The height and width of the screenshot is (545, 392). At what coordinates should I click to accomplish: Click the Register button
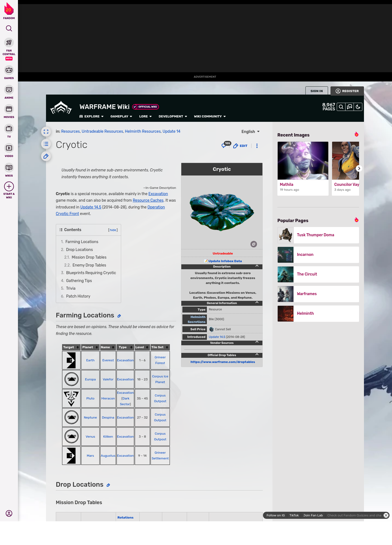347,91
